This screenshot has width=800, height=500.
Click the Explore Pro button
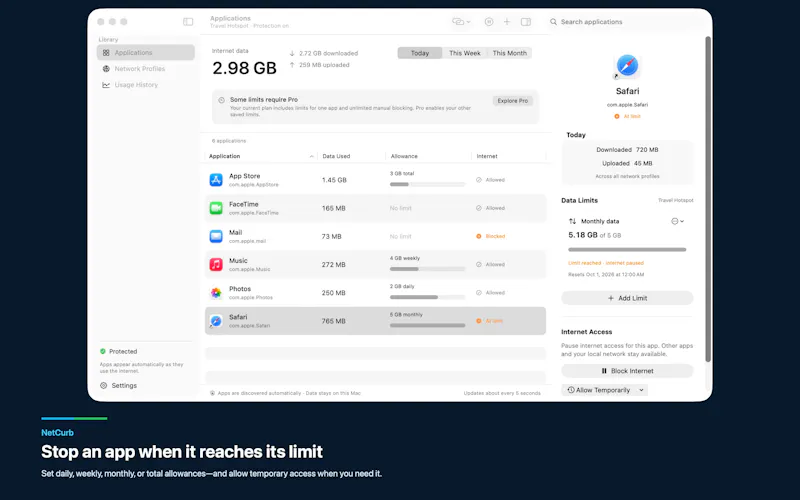[512, 101]
